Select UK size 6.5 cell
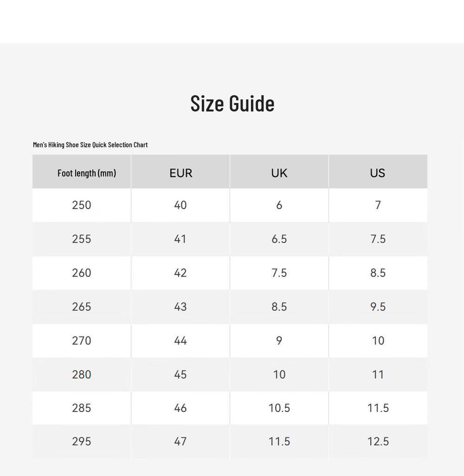 279,239
